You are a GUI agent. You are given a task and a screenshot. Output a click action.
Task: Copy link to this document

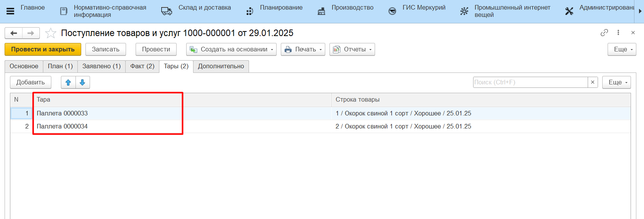604,33
